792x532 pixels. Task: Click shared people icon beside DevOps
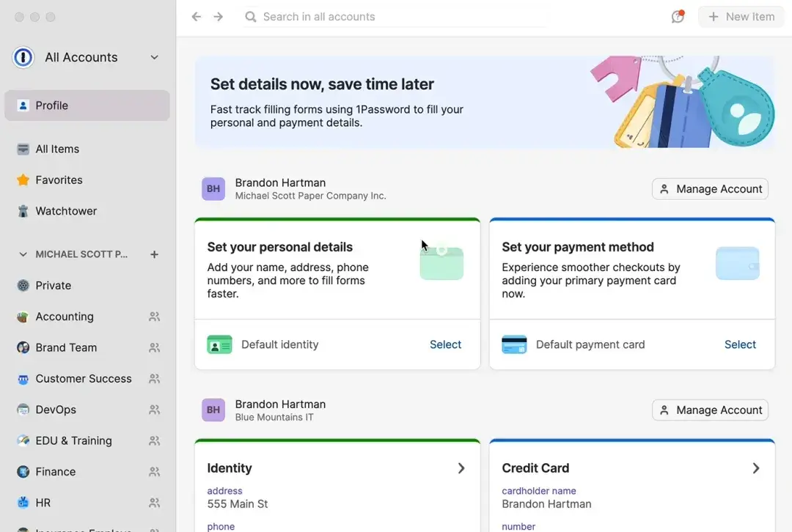155,410
